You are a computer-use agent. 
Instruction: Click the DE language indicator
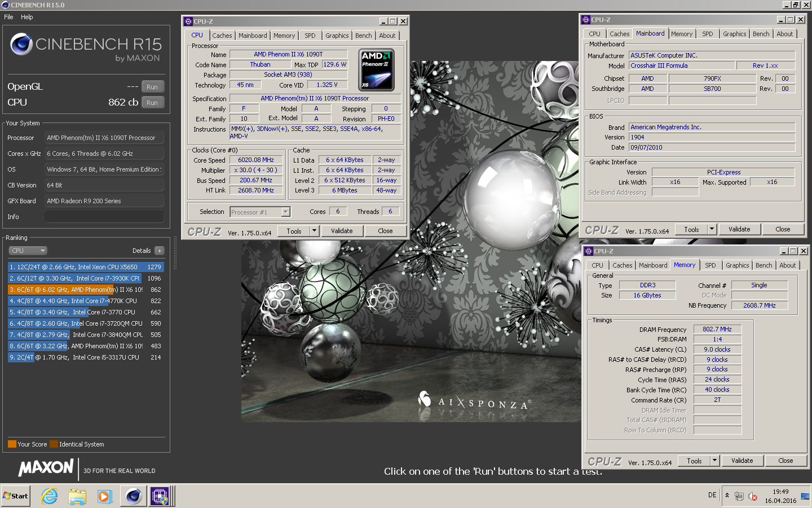pos(712,495)
